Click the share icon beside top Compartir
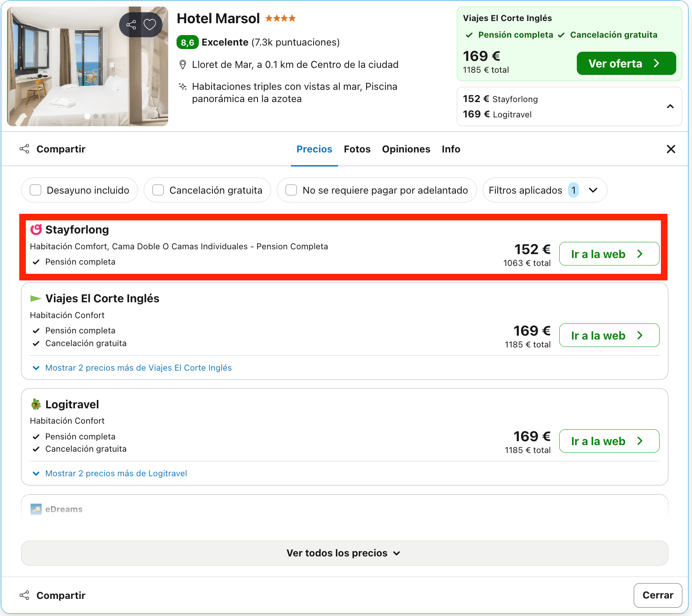The height and width of the screenshot is (616, 692). [25, 149]
